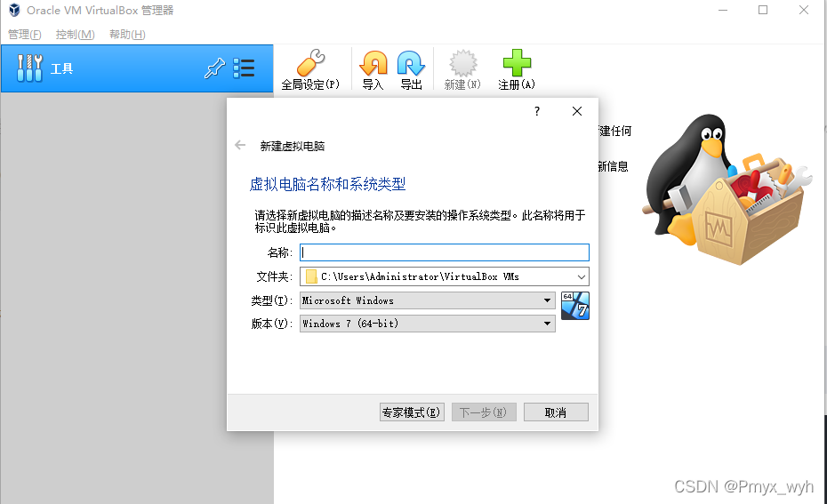The width and height of the screenshot is (827, 504).
Task: Click the 虚拟电脑名称和系统类型 heading
Action: [327, 184]
